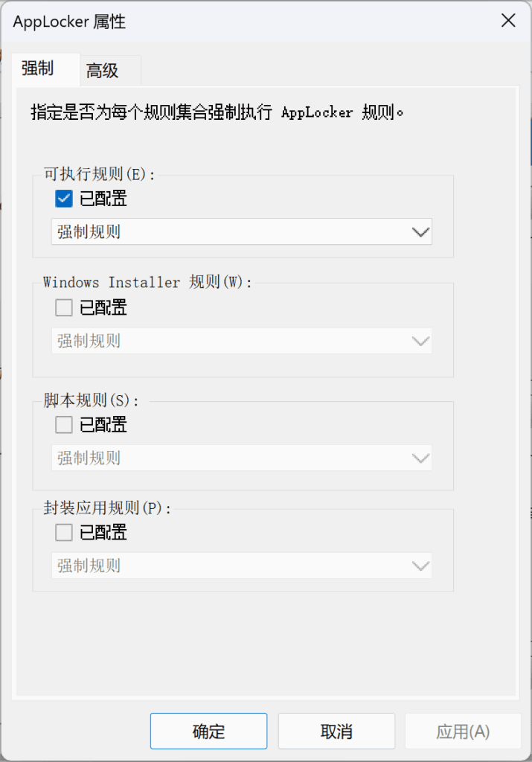Viewport: 532px width, 762px height.
Task: Click the chevron of the script rules combo
Action: tap(421, 458)
